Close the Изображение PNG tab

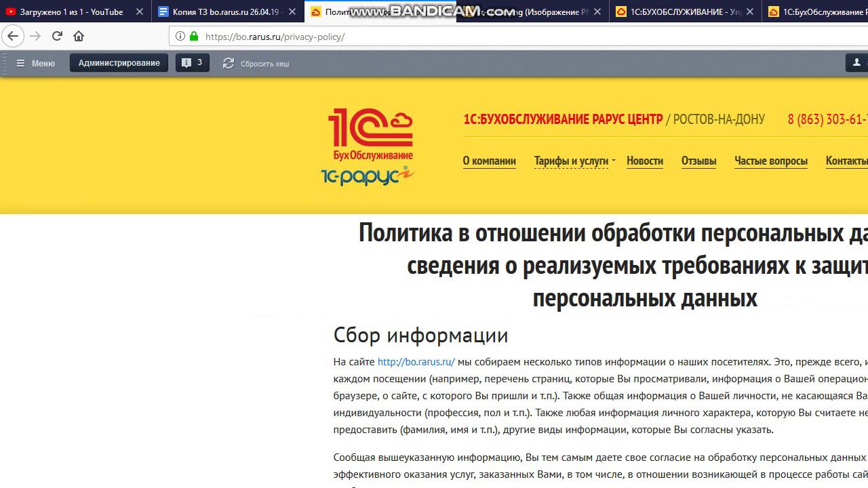[597, 12]
